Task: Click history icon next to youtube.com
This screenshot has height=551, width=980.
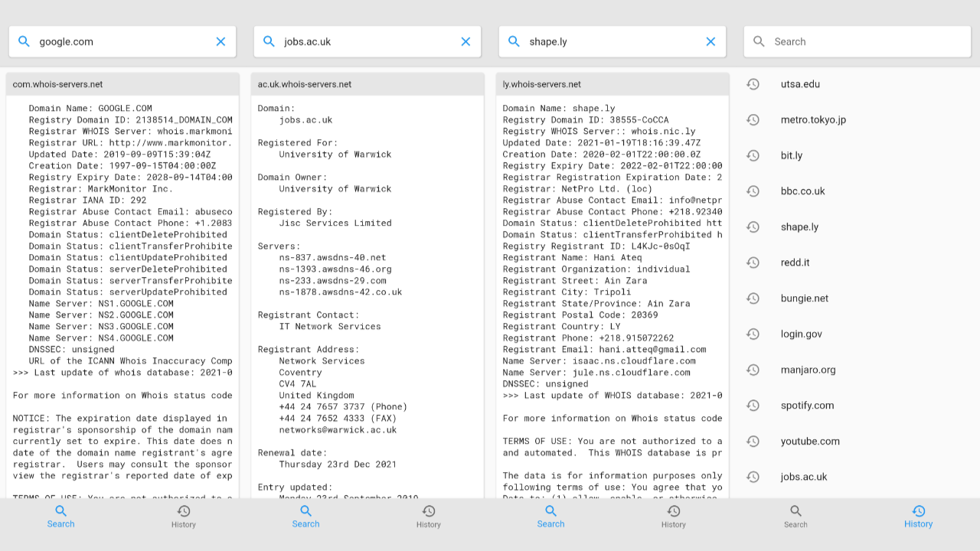Action: 753,441
